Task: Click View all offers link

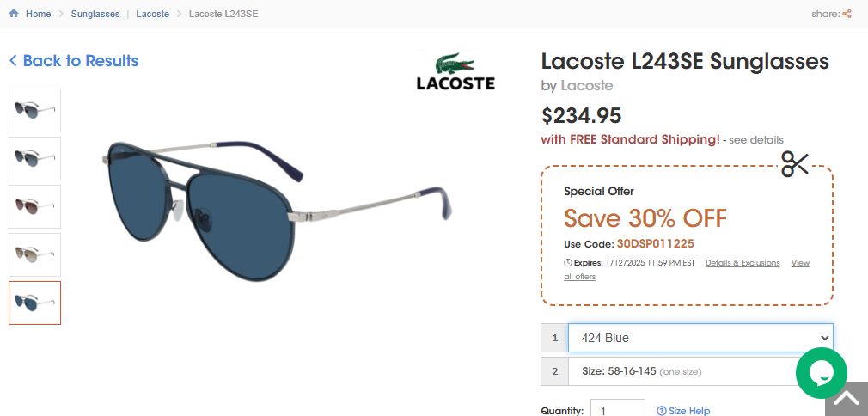Action: point(799,263)
